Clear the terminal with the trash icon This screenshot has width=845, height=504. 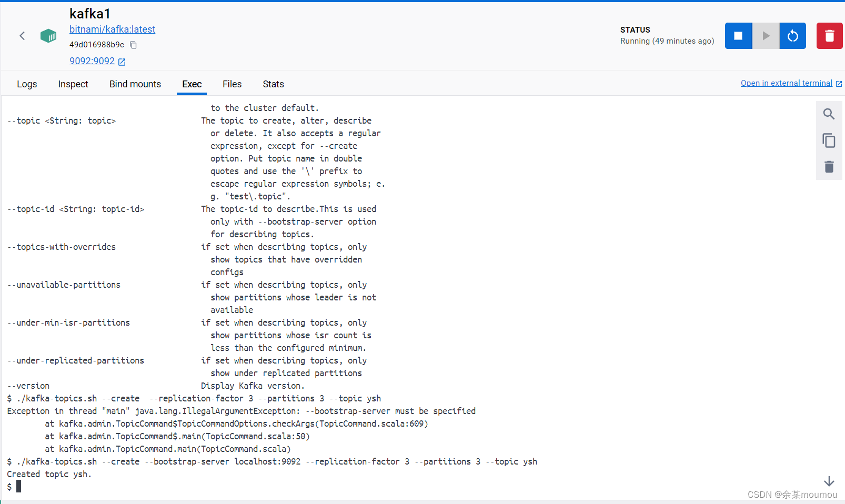tap(829, 167)
